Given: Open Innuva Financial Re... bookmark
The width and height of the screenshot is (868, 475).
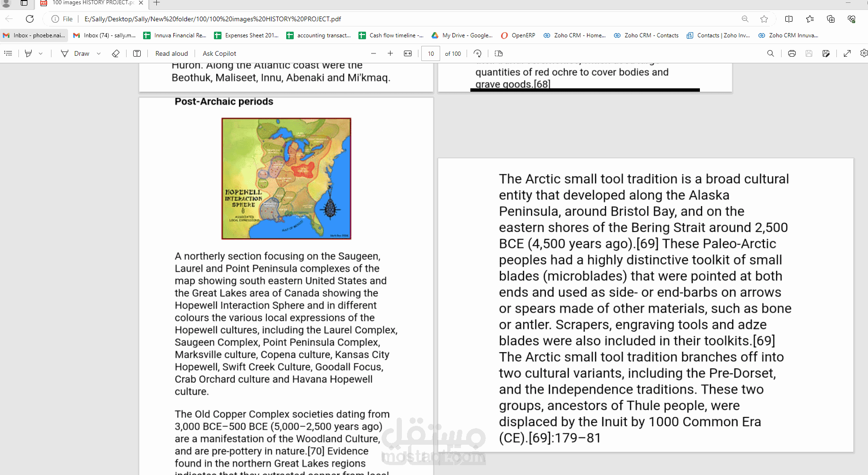Looking at the screenshot, I should tap(175, 35).
